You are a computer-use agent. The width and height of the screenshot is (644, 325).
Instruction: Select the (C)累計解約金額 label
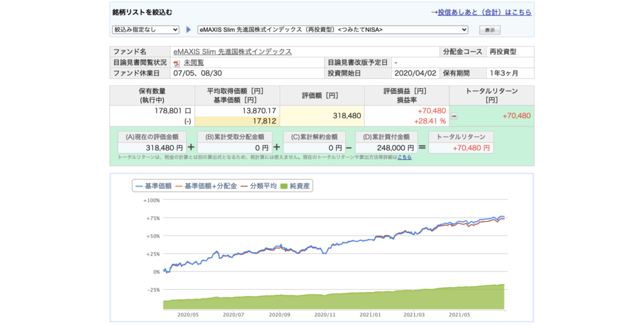point(314,137)
